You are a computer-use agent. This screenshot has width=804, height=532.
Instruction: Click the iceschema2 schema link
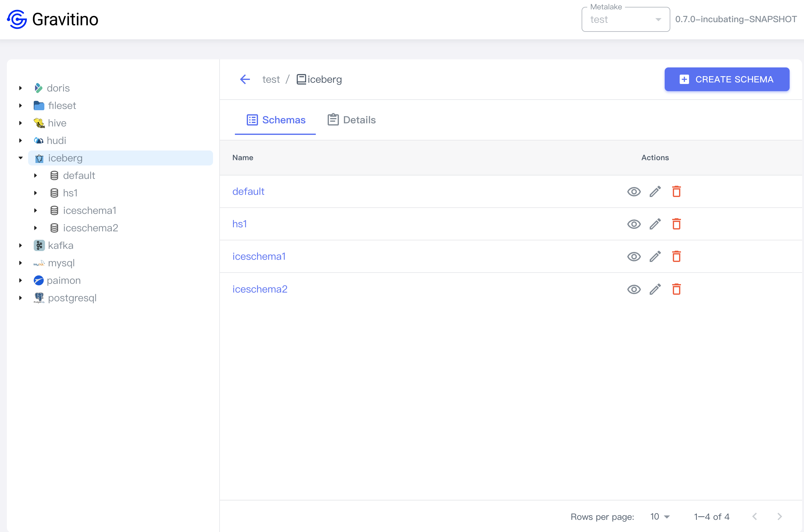pos(260,289)
